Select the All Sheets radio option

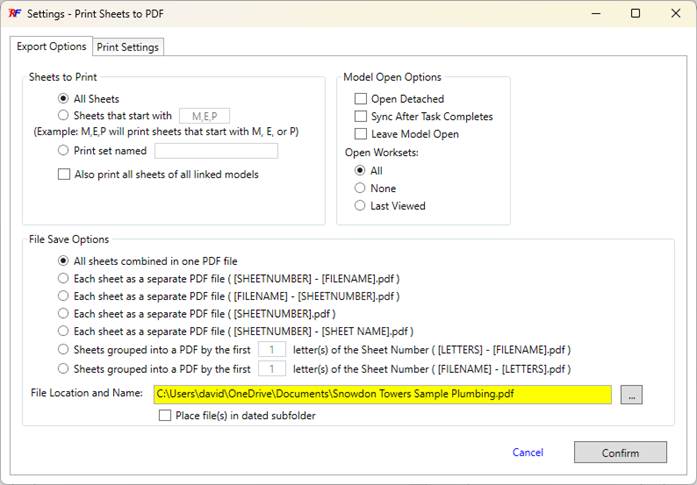[64, 99]
